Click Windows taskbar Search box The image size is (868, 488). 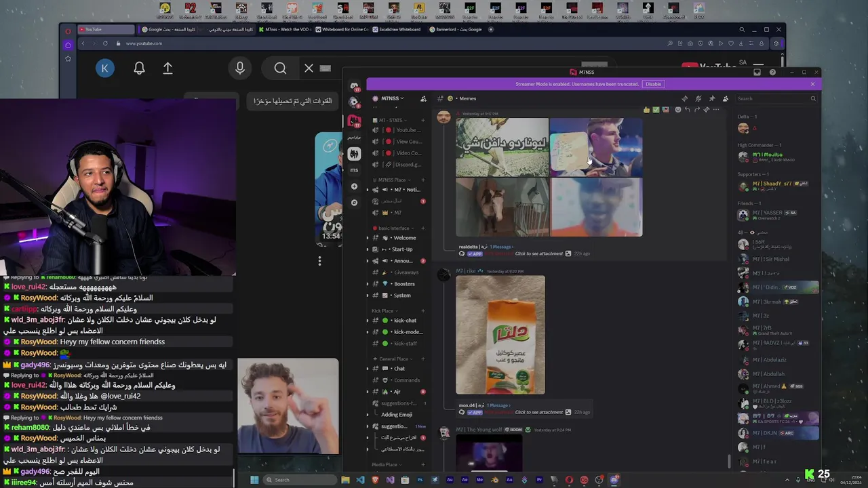click(x=300, y=480)
